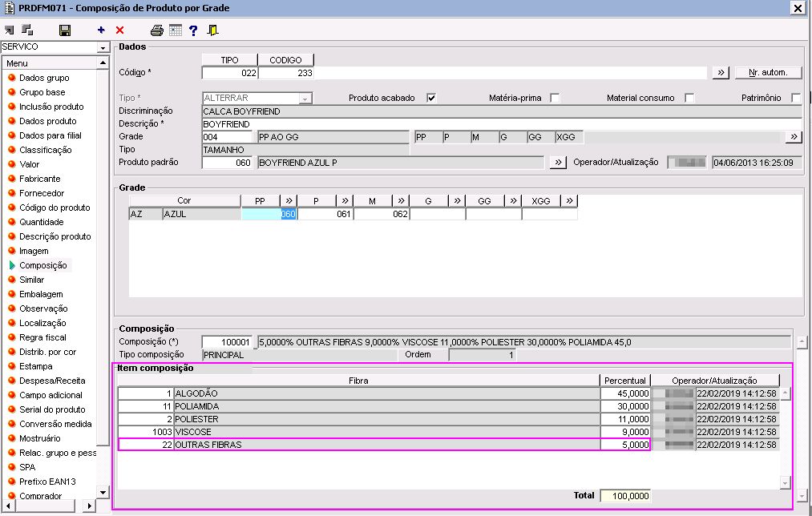This screenshot has height=516, width=812.
Task: Select the M size cell 062
Action: (x=381, y=214)
